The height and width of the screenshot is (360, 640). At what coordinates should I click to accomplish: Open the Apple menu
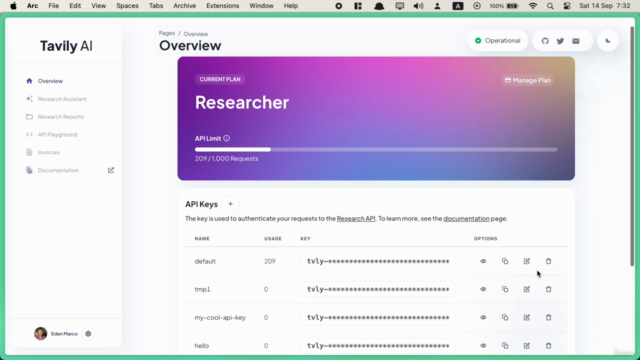click(13, 6)
